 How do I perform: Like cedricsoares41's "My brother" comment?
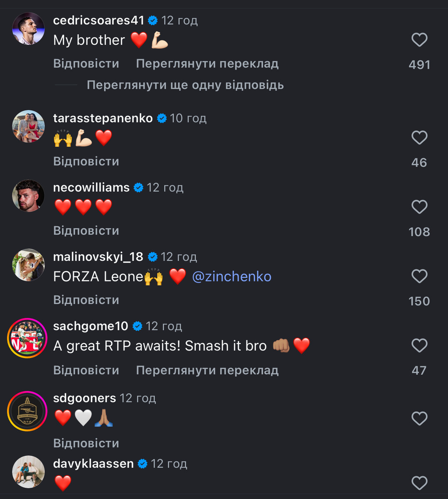tap(419, 40)
